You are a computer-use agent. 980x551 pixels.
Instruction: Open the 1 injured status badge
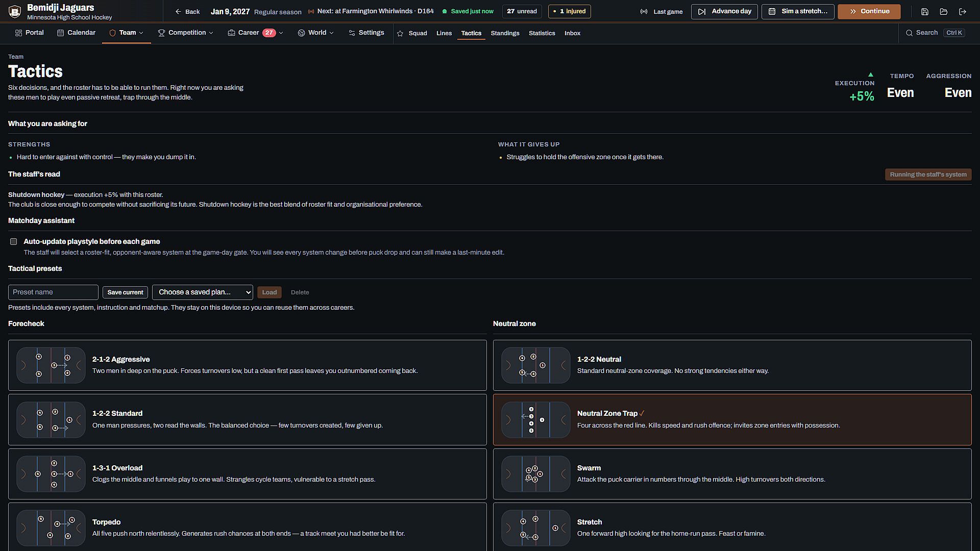click(569, 11)
